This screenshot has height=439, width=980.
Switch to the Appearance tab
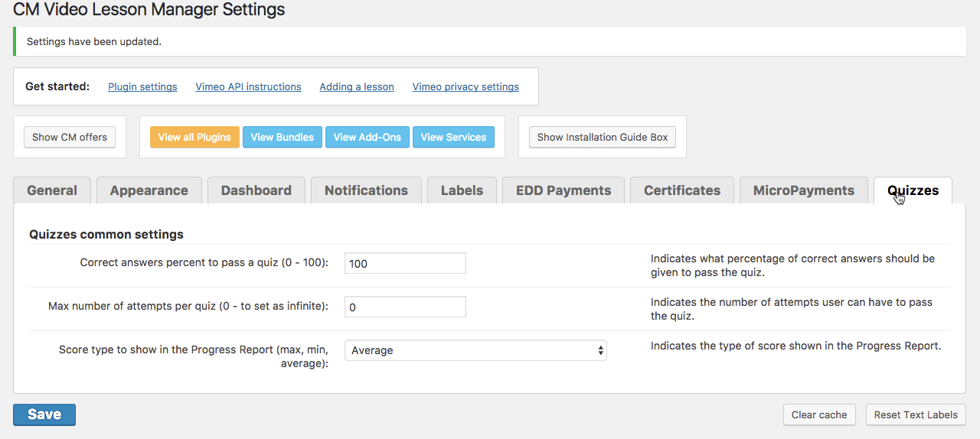coord(149,190)
